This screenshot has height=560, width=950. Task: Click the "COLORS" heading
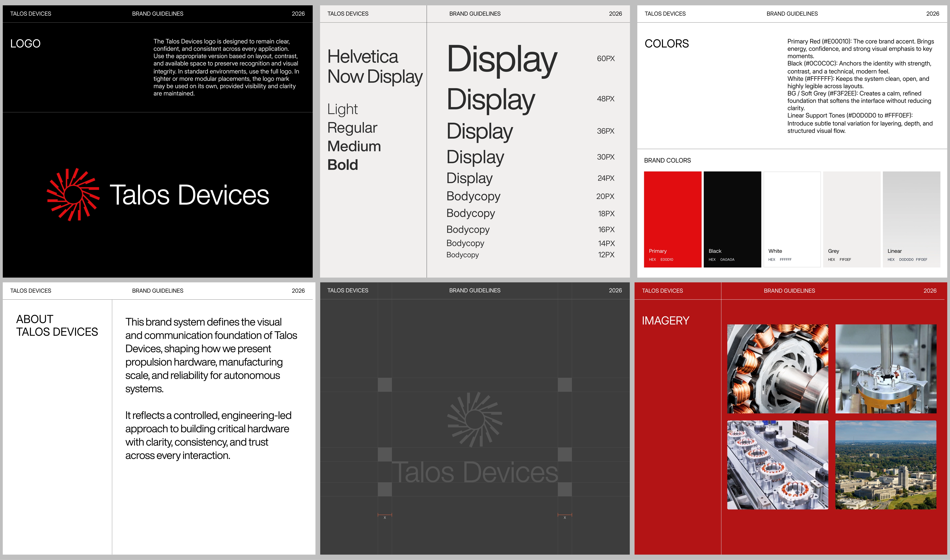[x=667, y=44]
